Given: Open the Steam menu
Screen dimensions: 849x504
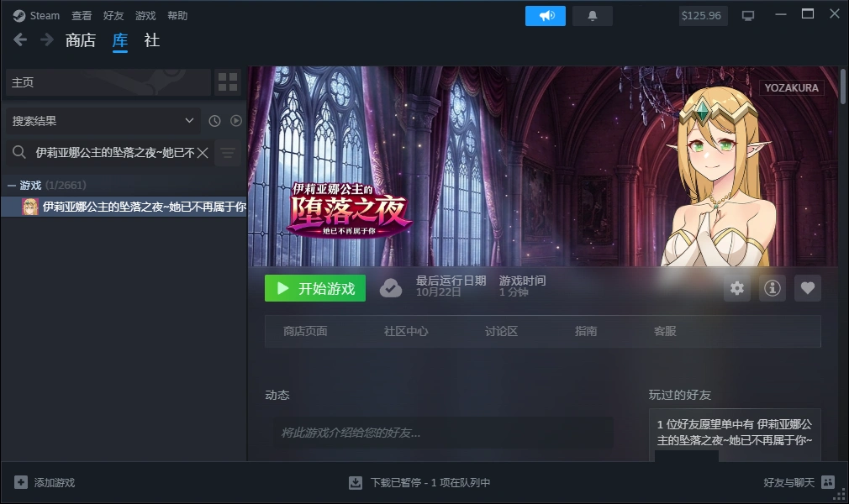Looking at the screenshot, I should point(45,16).
